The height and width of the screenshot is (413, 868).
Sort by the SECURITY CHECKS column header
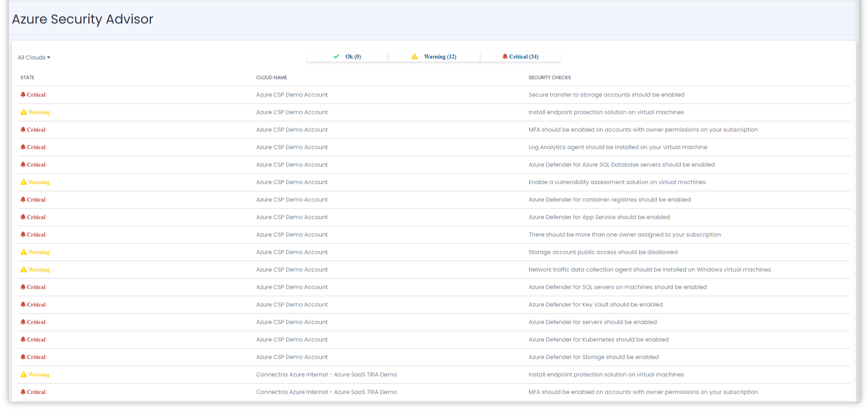pos(549,78)
